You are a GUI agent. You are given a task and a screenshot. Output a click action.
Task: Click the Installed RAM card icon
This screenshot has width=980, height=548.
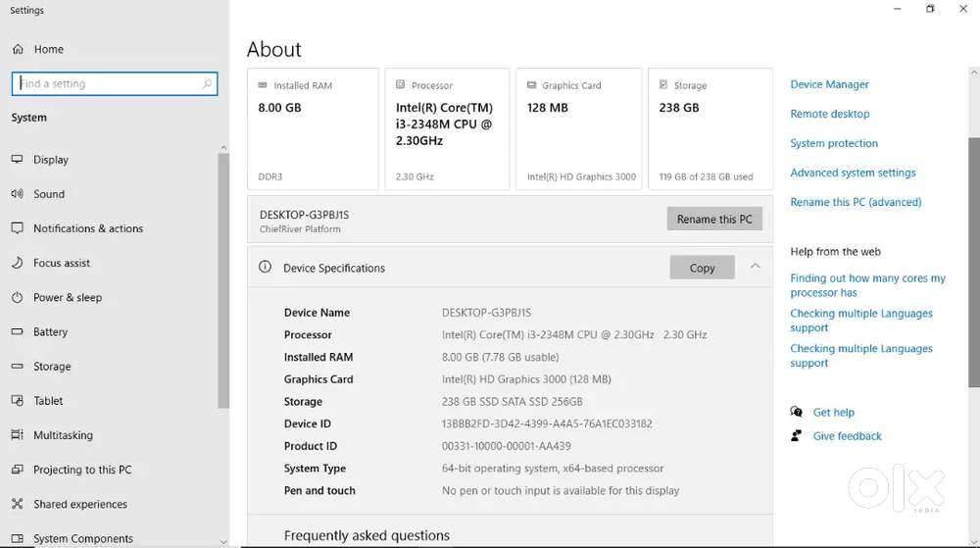point(263,85)
